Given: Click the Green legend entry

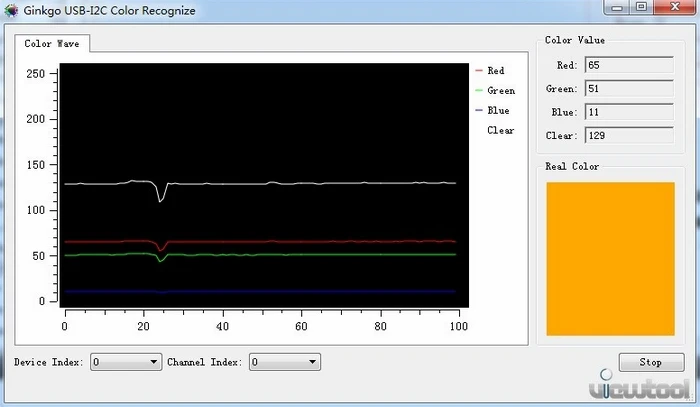Looking at the screenshot, I should 496,91.
